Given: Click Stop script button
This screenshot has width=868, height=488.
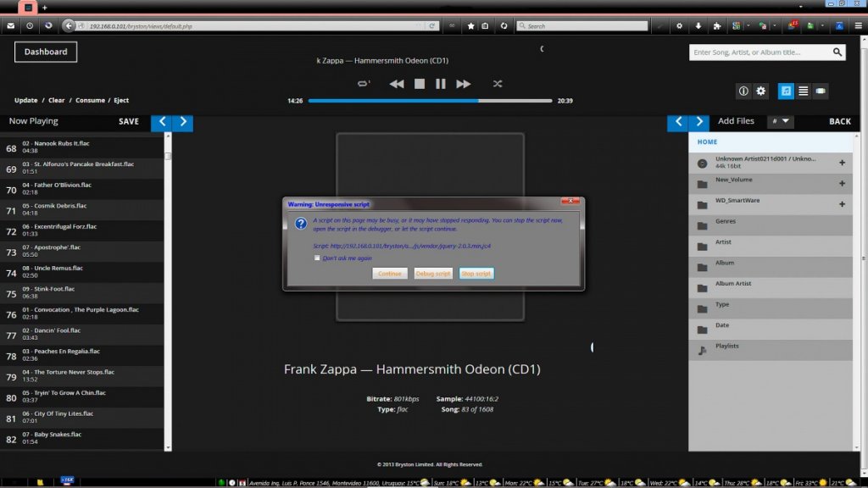Looking at the screenshot, I should (476, 274).
